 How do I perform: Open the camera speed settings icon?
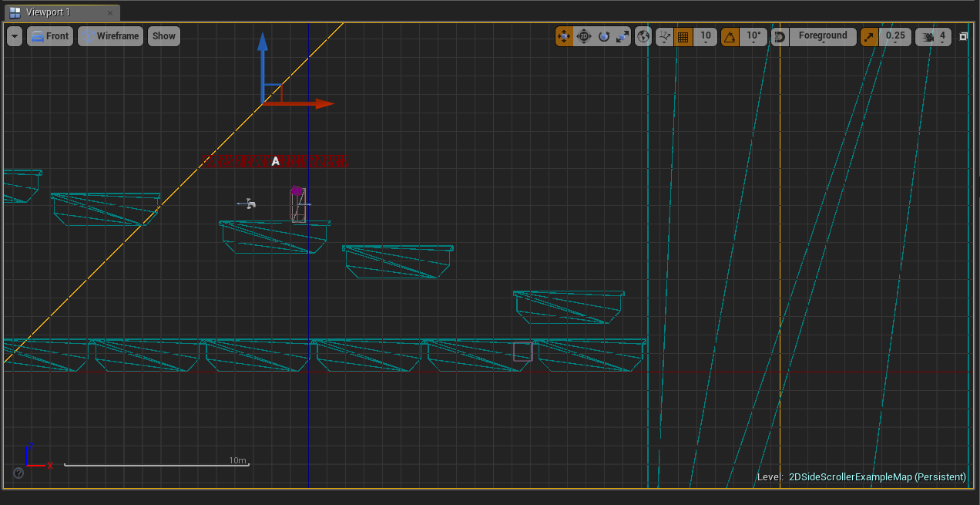[928, 36]
